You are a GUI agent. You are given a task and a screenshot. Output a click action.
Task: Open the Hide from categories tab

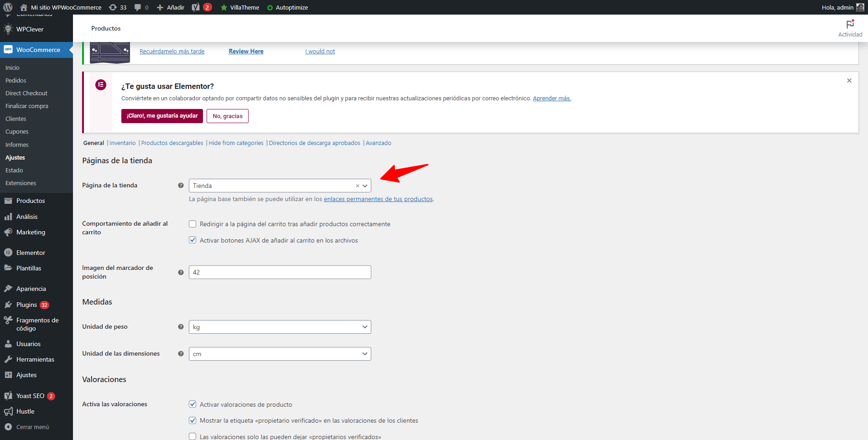[x=236, y=143]
